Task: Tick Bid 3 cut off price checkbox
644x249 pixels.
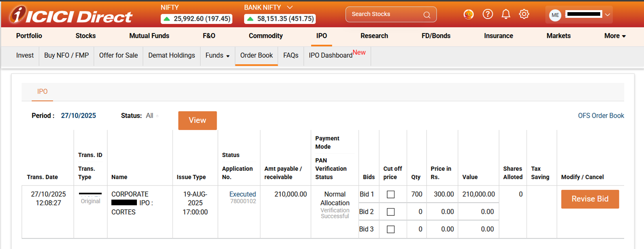Action: [390, 229]
